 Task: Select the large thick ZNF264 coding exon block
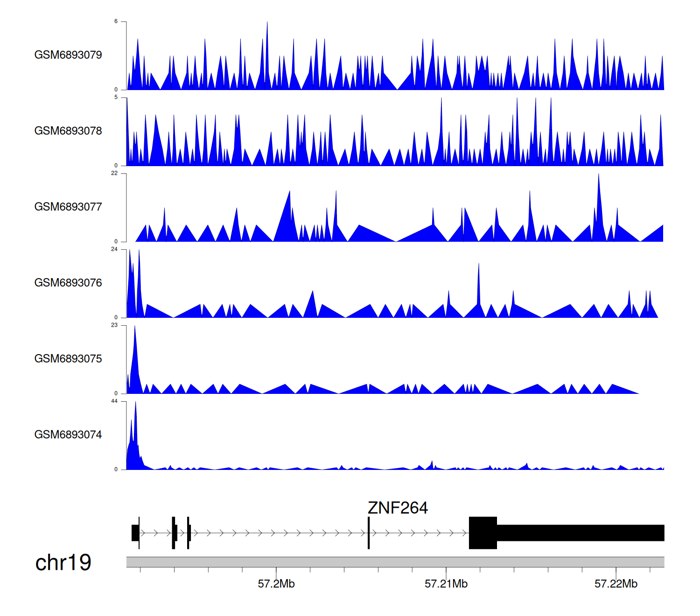click(x=483, y=533)
